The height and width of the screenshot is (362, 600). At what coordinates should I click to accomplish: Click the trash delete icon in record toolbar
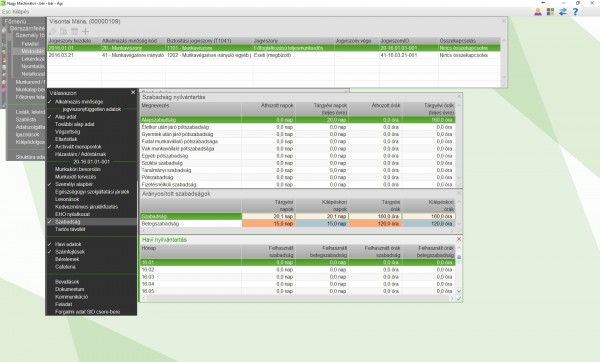(x=75, y=31)
